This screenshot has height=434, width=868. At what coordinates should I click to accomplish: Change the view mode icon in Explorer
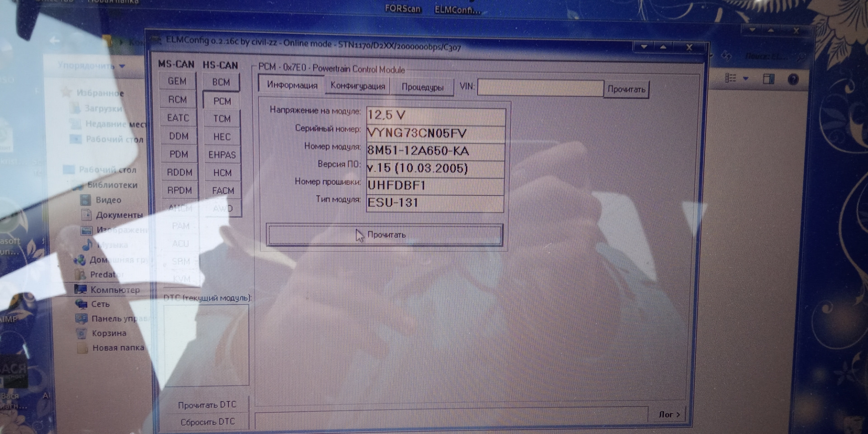731,78
